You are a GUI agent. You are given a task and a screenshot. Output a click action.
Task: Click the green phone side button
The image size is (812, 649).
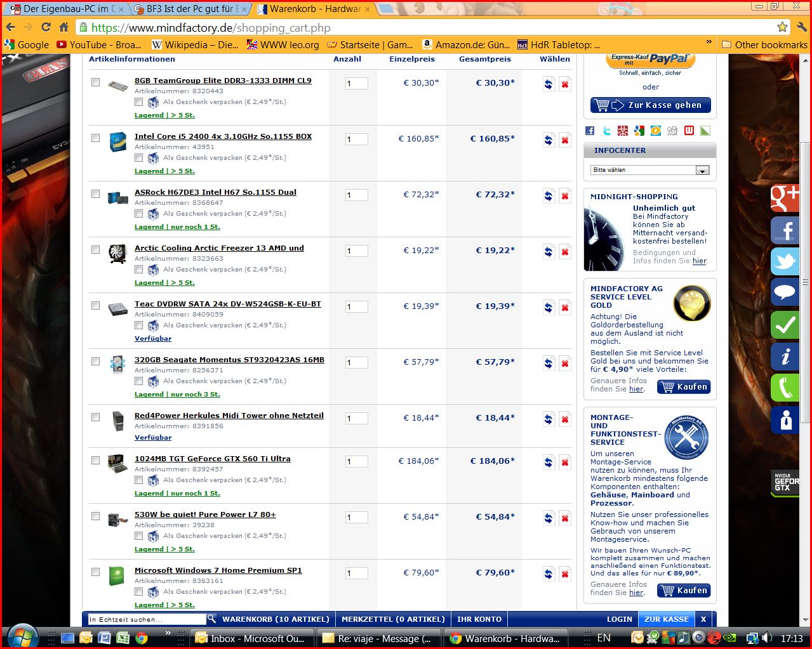click(785, 388)
